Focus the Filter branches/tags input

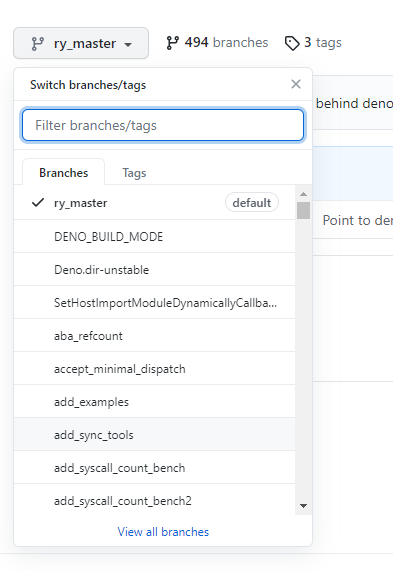(163, 125)
